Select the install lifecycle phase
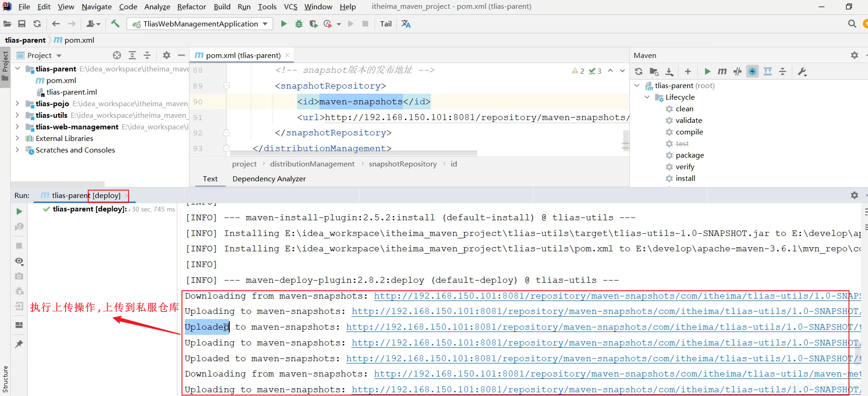 click(x=685, y=178)
